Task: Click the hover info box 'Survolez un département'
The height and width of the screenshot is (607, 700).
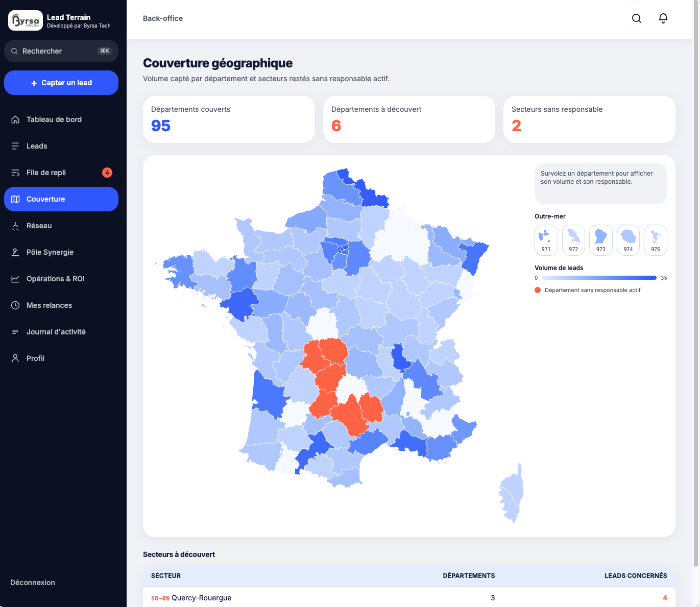Action: click(601, 184)
